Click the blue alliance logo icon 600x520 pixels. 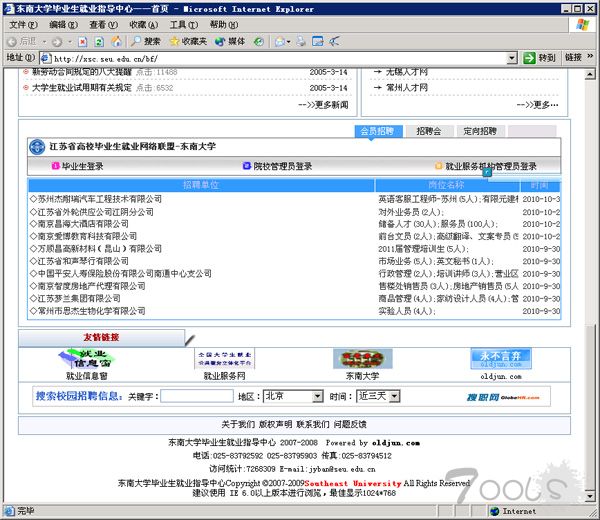tap(37, 147)
